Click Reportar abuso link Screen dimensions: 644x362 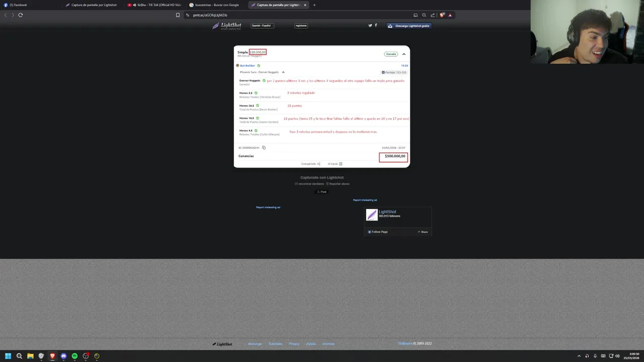[338, 184]
